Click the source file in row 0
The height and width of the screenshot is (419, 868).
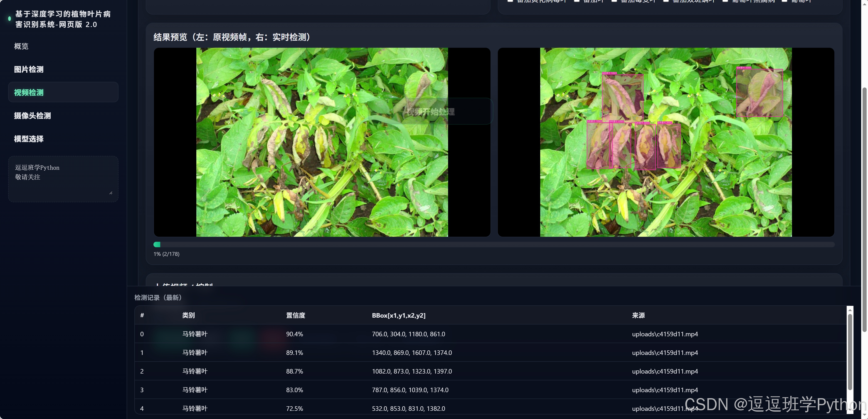[665, 334]
